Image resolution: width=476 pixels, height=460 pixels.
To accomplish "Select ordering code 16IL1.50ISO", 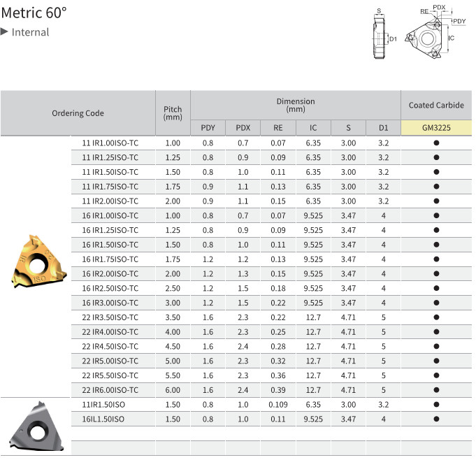I will tap(103, 419).
